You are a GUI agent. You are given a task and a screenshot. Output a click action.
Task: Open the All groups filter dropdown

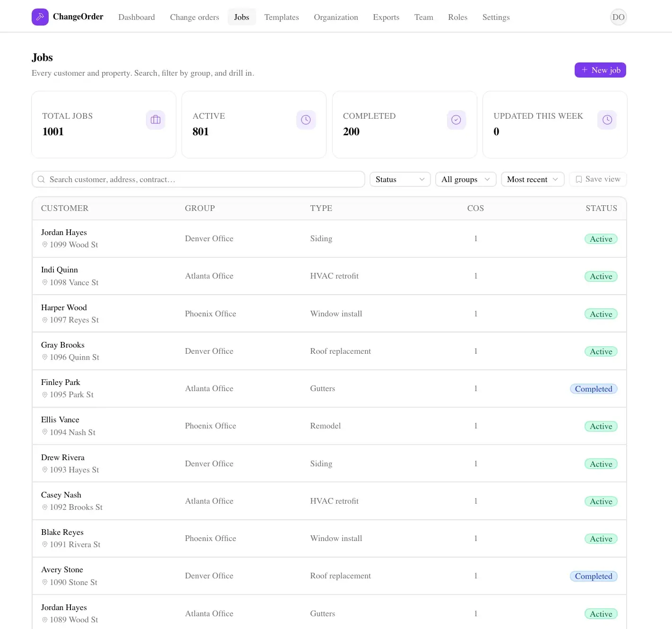coord(465,179)
